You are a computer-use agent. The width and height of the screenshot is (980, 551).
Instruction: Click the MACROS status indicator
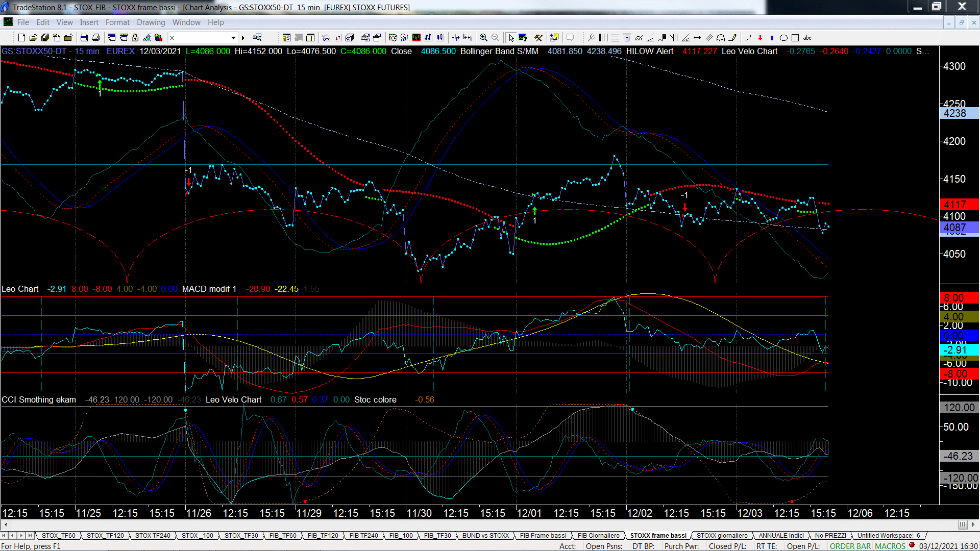(890, 546)
